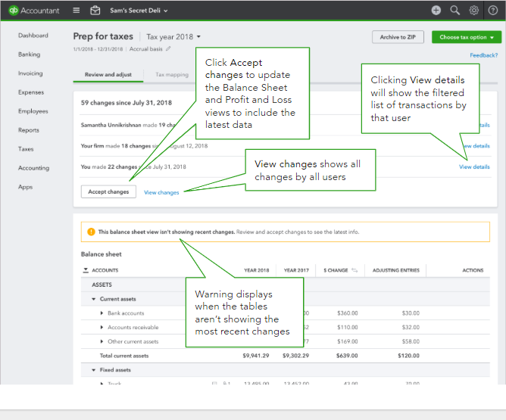
Task: Open the accountant toolbox briefcase icon
Action: [x=95, y=11]
